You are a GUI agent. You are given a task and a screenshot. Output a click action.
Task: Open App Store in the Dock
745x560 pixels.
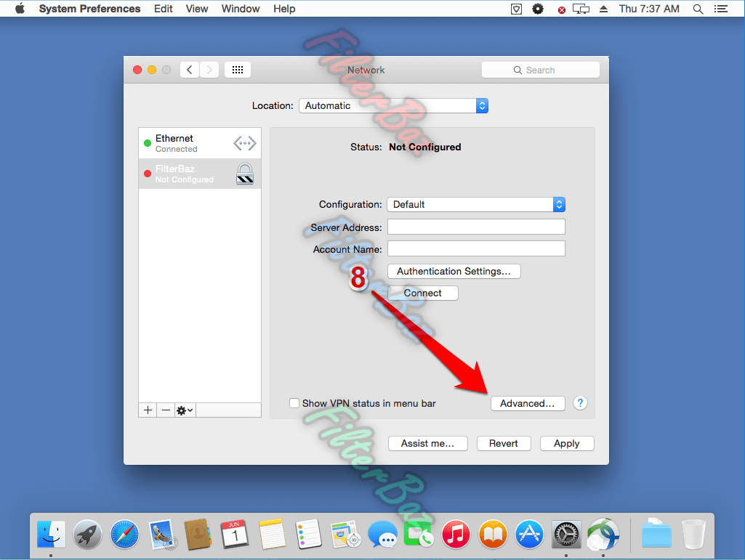(529, 535)
